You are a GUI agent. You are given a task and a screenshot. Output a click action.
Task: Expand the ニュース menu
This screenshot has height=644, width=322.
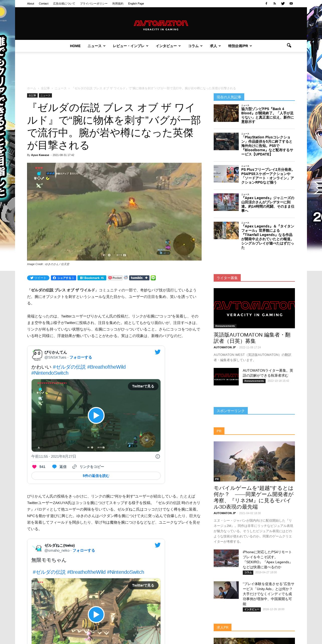97,46
